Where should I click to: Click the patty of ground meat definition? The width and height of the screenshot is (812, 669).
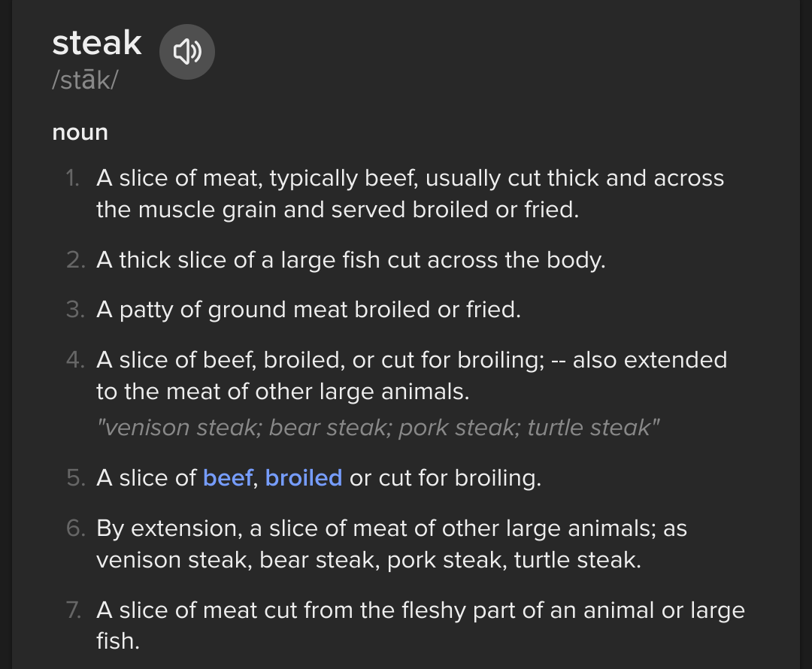308,310
